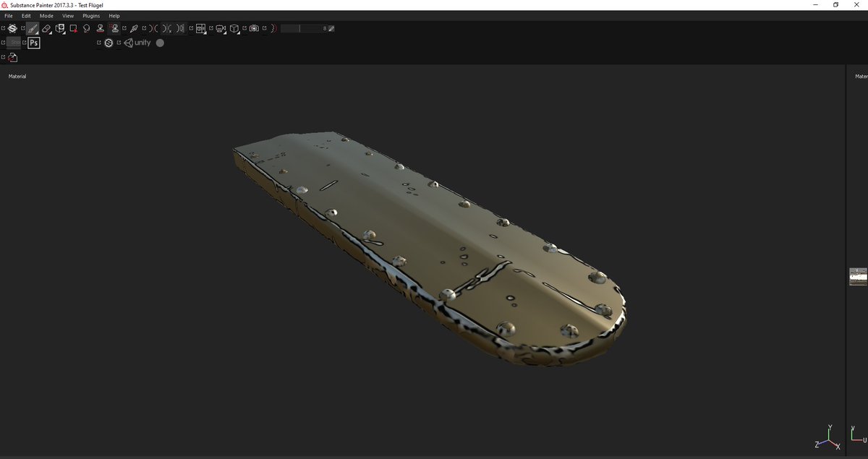Viewport: 868px width, 459px height.
Task: Click the XYZ axis gizmo
Action: (829, 438)
